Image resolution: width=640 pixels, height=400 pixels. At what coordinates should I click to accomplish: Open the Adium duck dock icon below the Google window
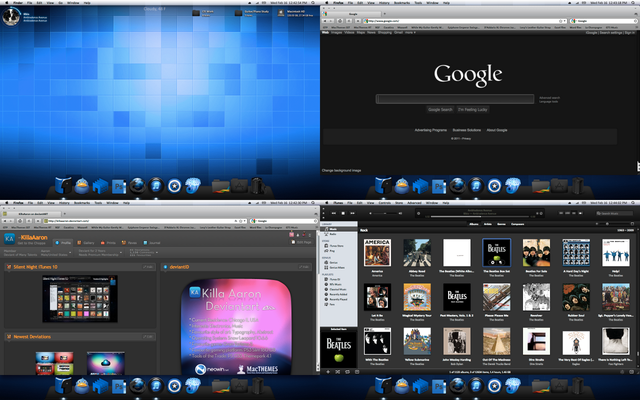tap(402, 186)
